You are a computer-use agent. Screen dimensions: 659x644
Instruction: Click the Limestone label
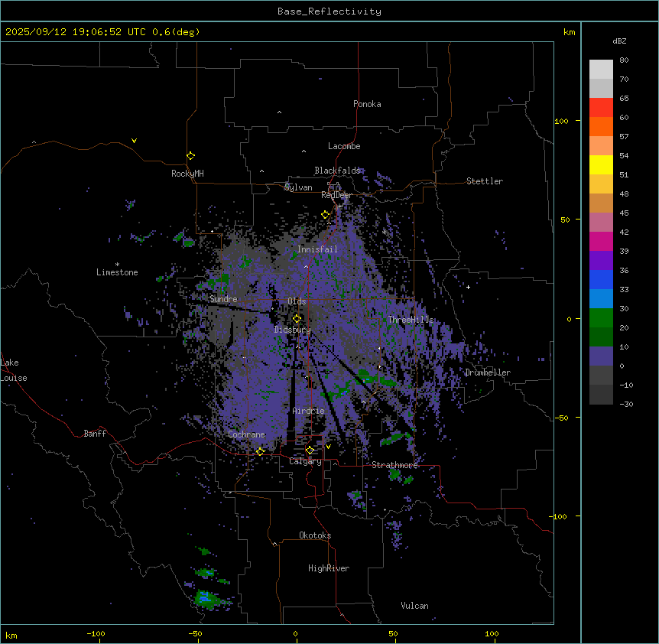(117, 272)
